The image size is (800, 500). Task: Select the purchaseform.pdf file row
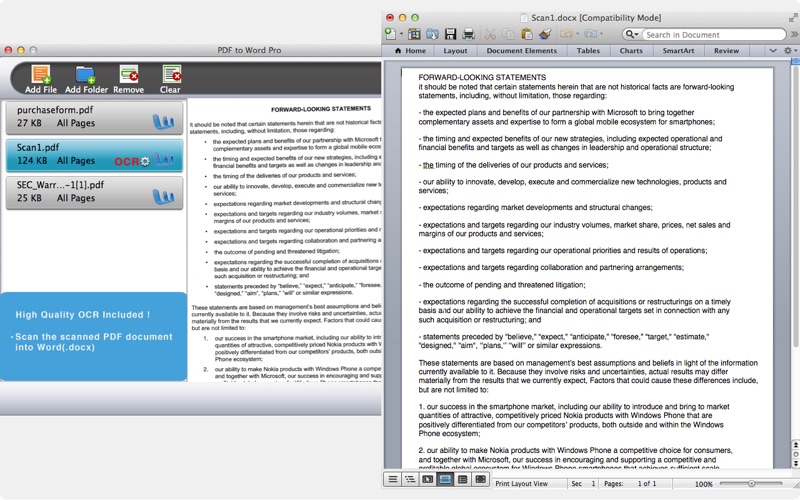coord(94,117)
